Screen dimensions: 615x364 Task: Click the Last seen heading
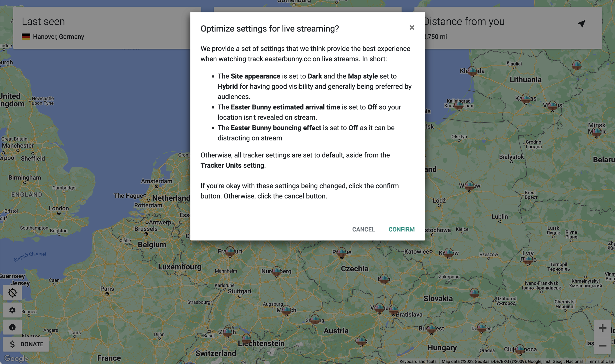pos(43,21)
